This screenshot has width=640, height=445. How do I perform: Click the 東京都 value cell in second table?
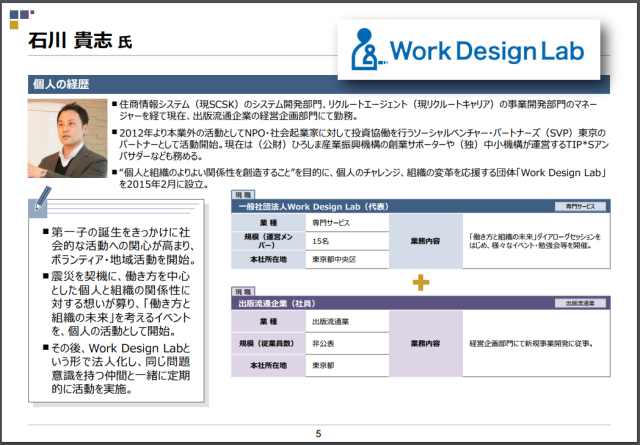click(347, 365)
